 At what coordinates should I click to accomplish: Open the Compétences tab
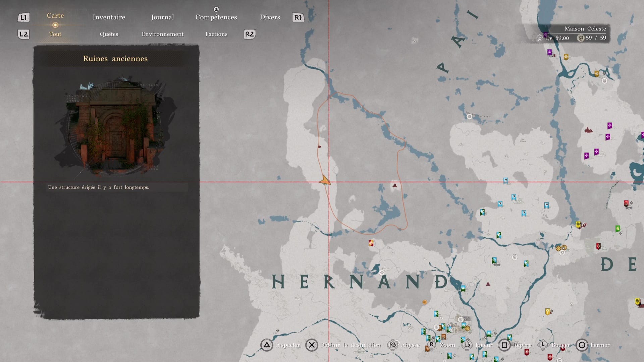(216, 17)
